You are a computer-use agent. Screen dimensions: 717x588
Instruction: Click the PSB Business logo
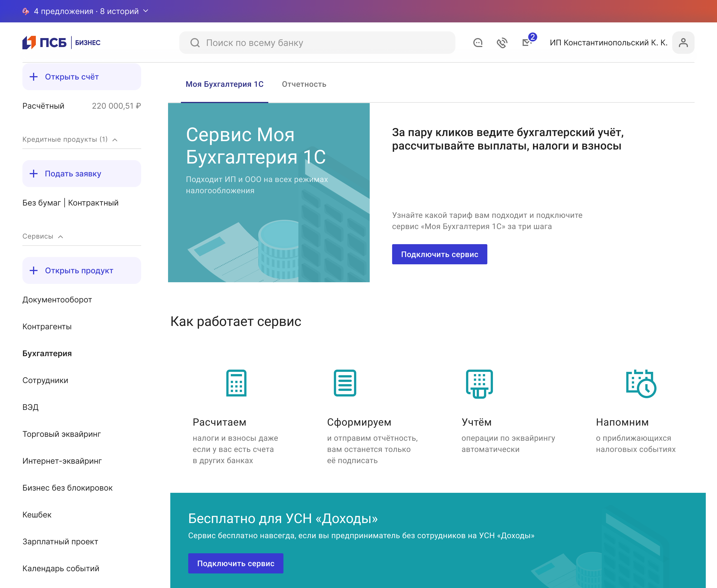[61, 43]
